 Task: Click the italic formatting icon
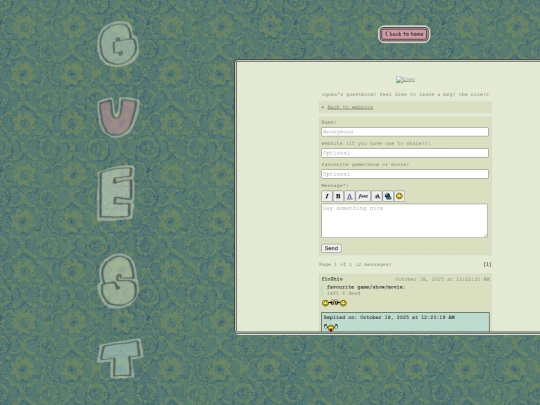point(327,196)
